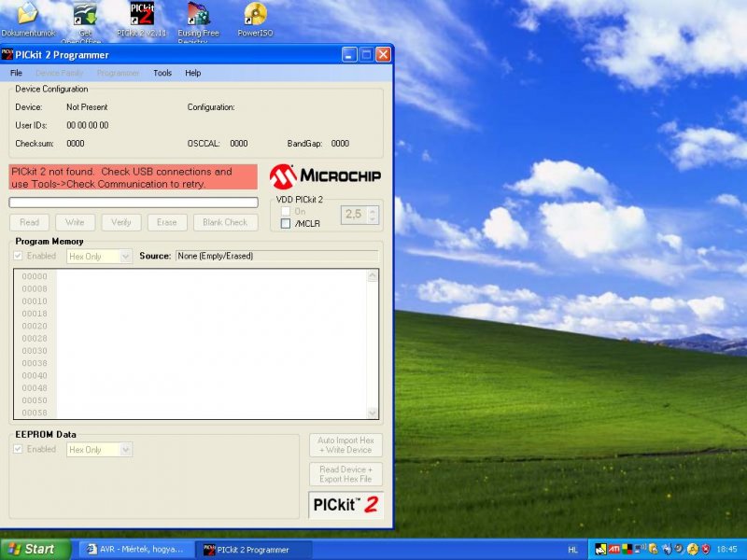This screenshot has width=747, height=560.
Task: Launch the Get OpenOffice desktop shortcut
Action: (x=85, y=21)
